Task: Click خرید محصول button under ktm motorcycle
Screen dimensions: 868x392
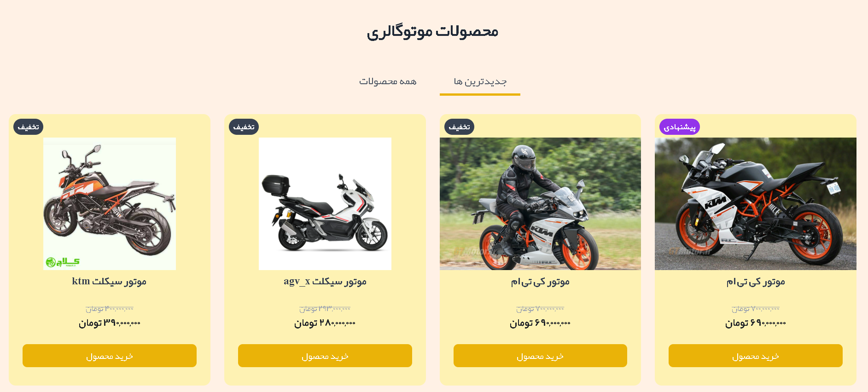Action: click(x=110, y=356)
